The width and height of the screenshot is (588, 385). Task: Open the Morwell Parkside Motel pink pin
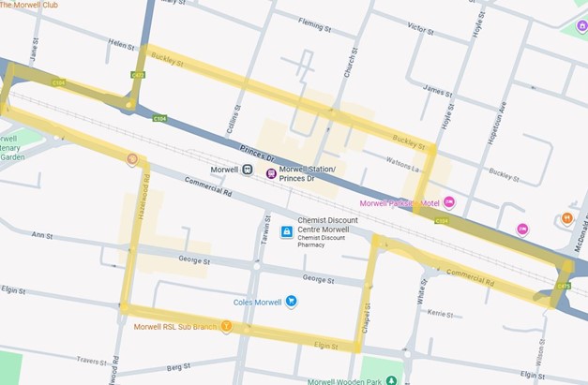click(449, 202)
